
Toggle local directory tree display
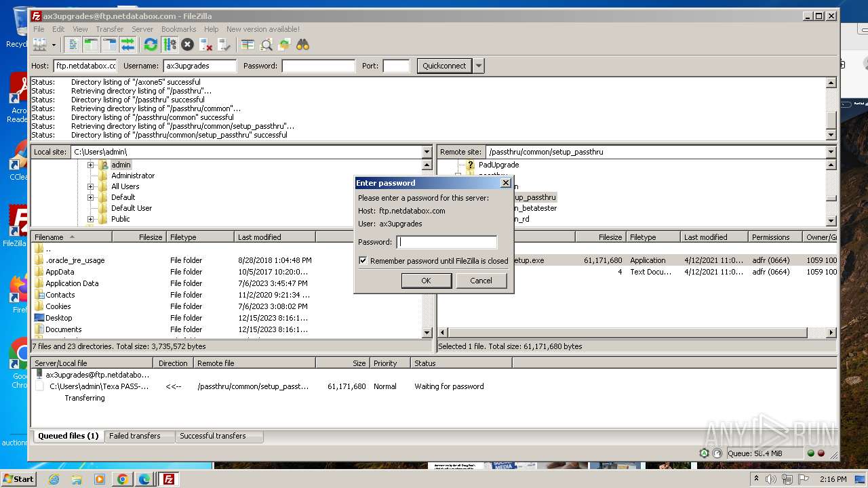coord(91,45)
